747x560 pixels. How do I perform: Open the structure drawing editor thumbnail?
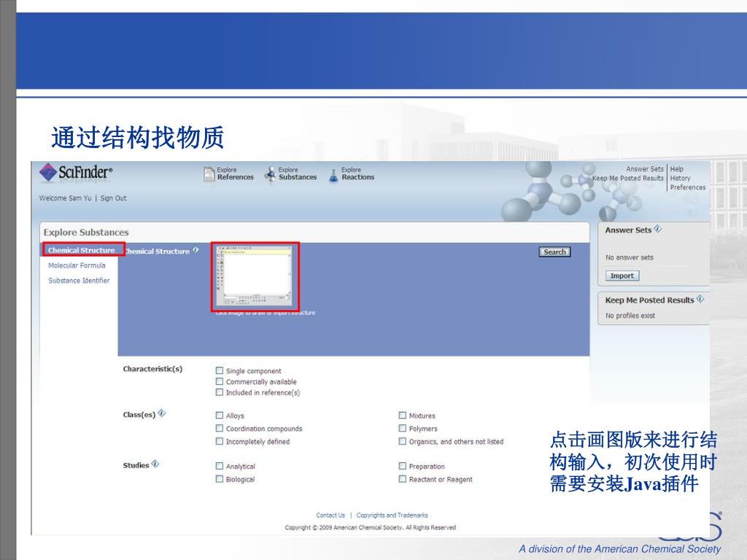pos(255,276)
